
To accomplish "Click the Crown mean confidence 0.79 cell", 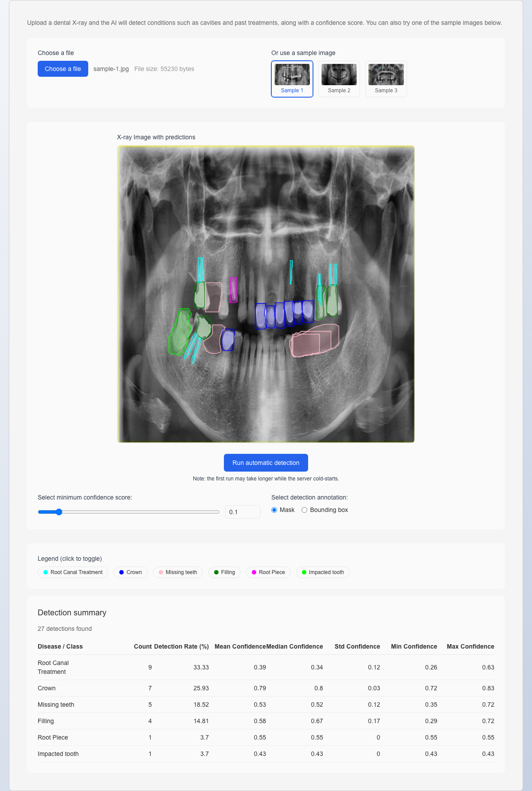I will point(260,688).
